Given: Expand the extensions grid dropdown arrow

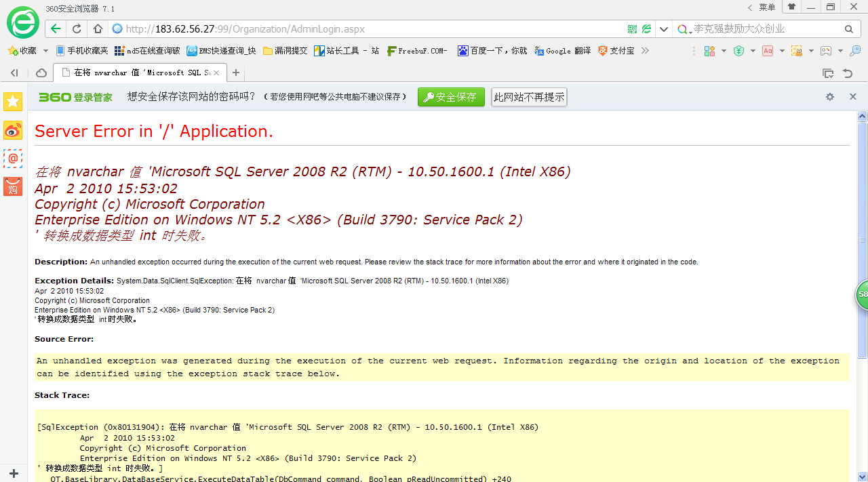Looking at the screenshot, I should tap(724, 51).
